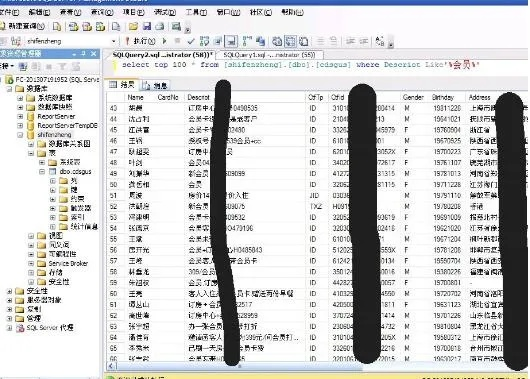
Task: Click the 新建查询(N) new query button
Action: 22,26
